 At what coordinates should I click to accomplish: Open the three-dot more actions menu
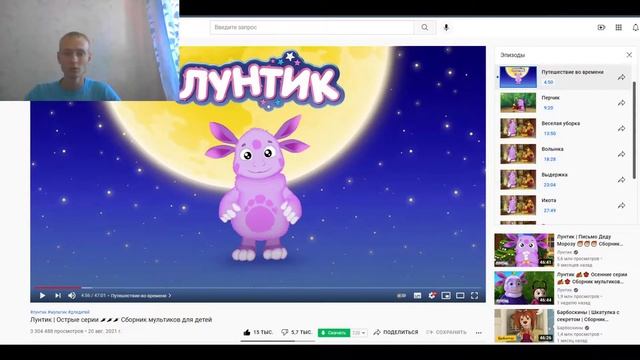coord(478,333)
